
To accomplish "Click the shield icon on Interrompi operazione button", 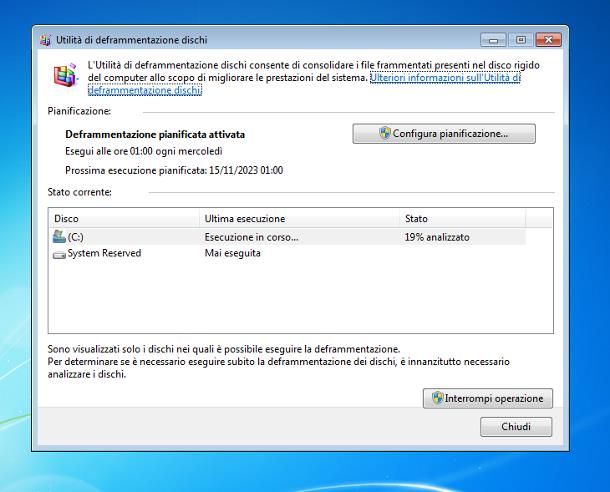I will pyautogui.click(x=438, y=398).
